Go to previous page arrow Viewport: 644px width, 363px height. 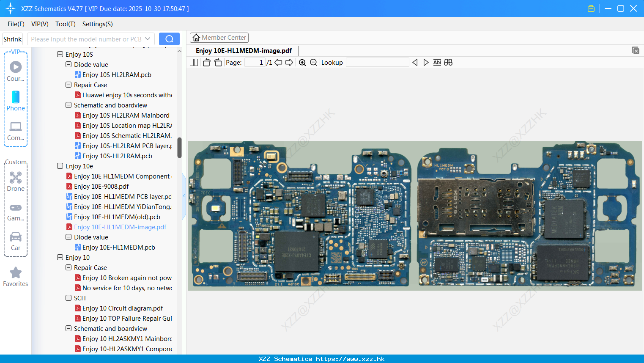click(278, 63)
